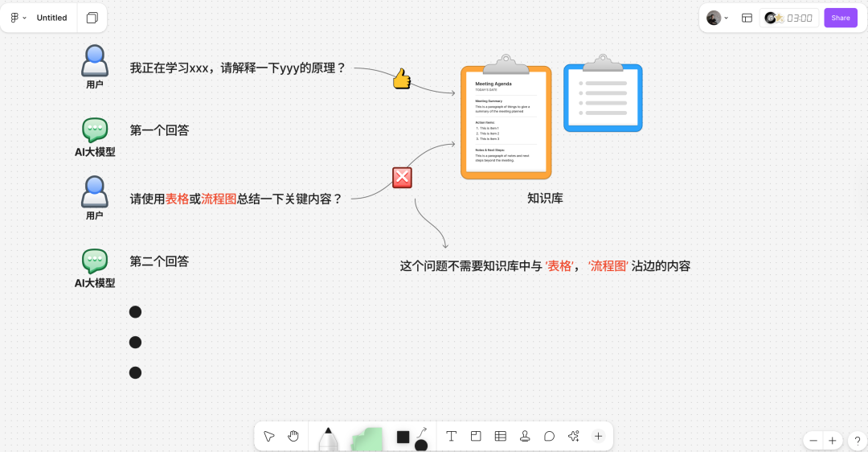Select the Comment tool
This screenshot has height=452, width=868.
[x=549, y=437]
